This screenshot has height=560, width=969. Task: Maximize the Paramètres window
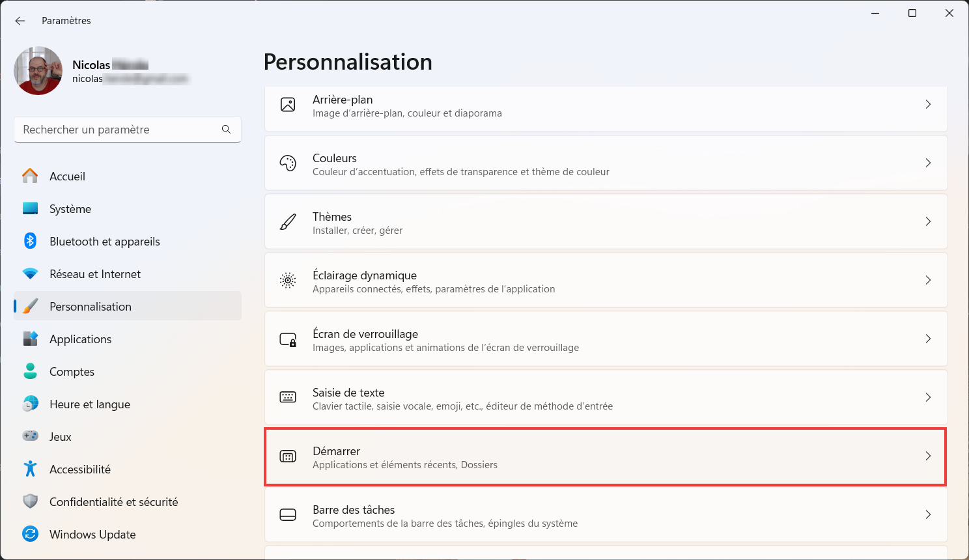point(912,13)
